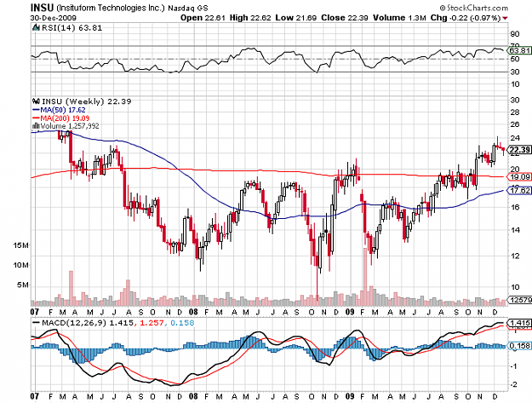Click the 26 label on the price axis

click(515, 124)
